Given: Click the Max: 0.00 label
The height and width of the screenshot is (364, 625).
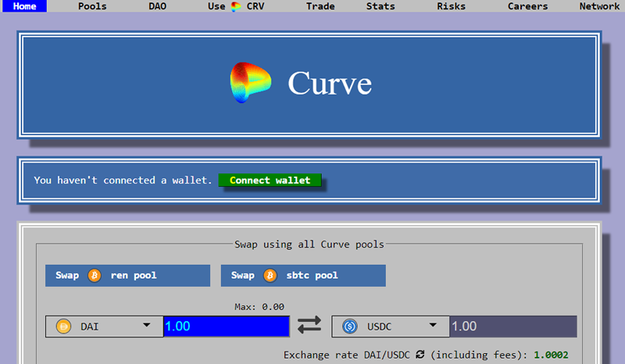Looking at the screenshot, I should (x=259, y=307).
